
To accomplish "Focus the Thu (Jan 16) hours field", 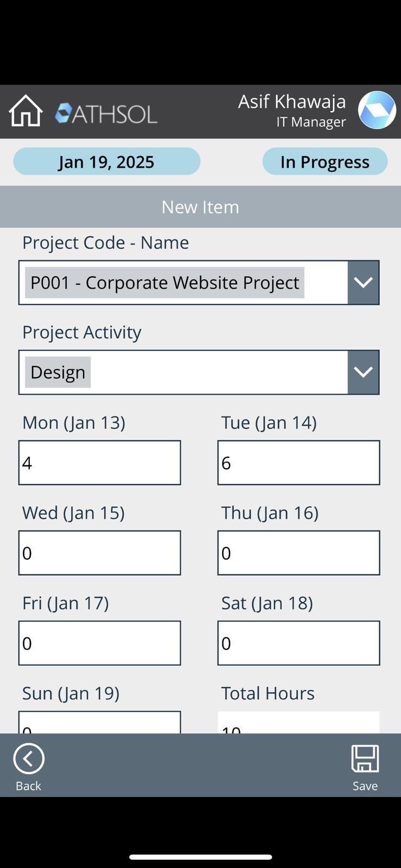I will [298, 553].
